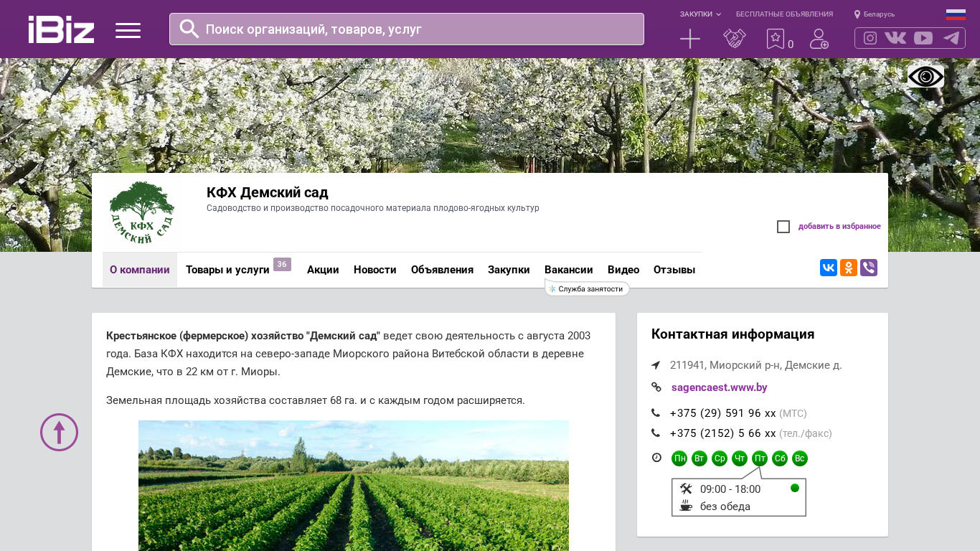
Task: Share via the Viber button
Action: 869,268
